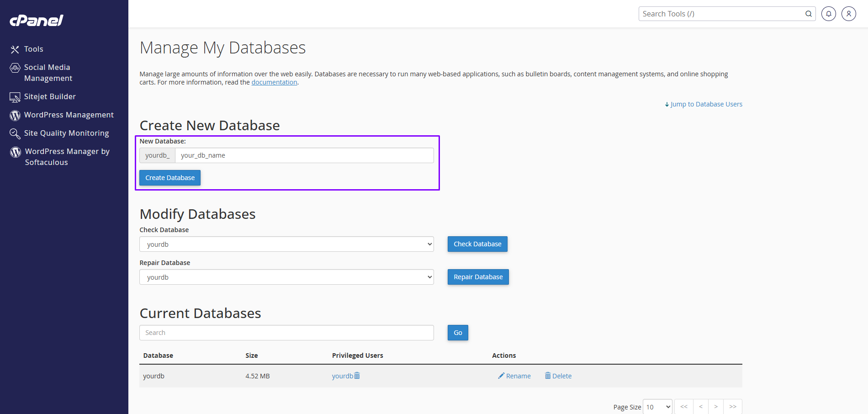Open WordPress Manager by Softaculous
The width and height of the screenshot is (868, 414).
[67, 157]
